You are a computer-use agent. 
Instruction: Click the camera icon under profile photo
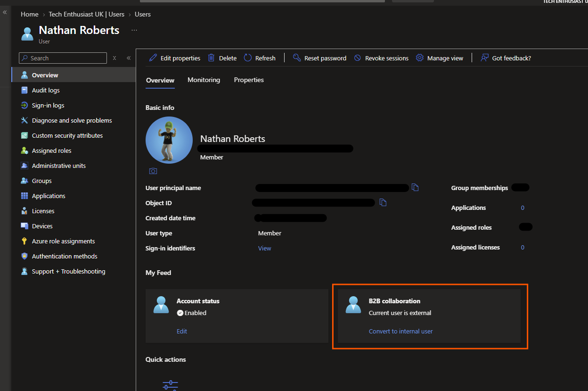153,171
